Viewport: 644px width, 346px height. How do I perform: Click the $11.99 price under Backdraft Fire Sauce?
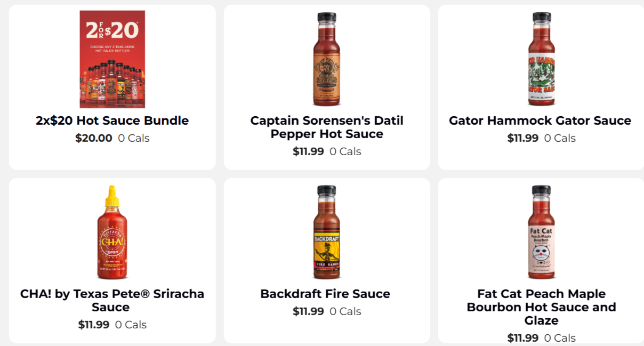coord(308,311)
